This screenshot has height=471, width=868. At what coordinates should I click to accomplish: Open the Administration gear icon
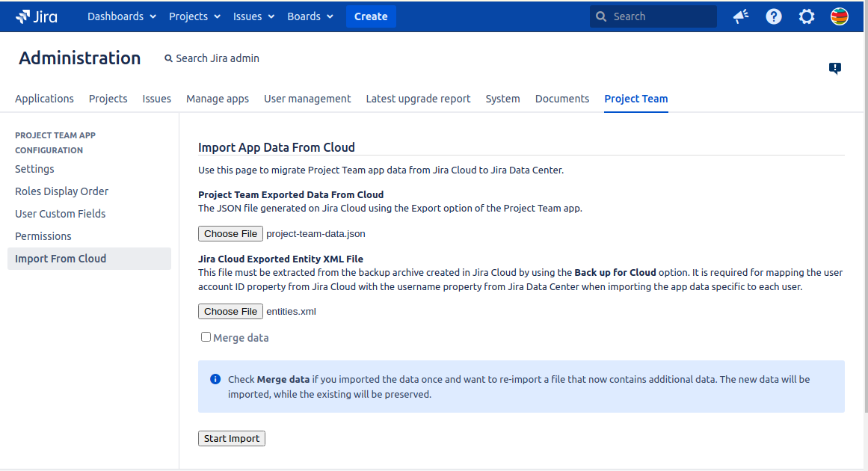807,16
